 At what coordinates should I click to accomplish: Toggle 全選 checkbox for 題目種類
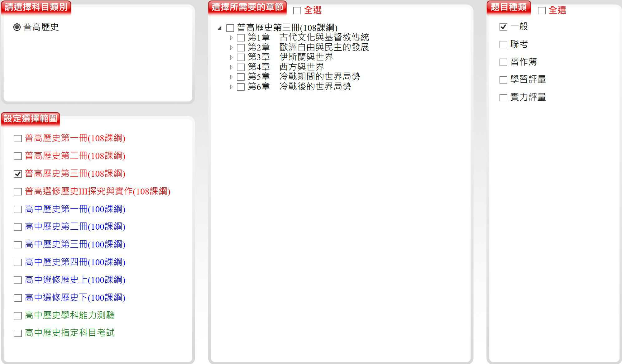(542, 11)
